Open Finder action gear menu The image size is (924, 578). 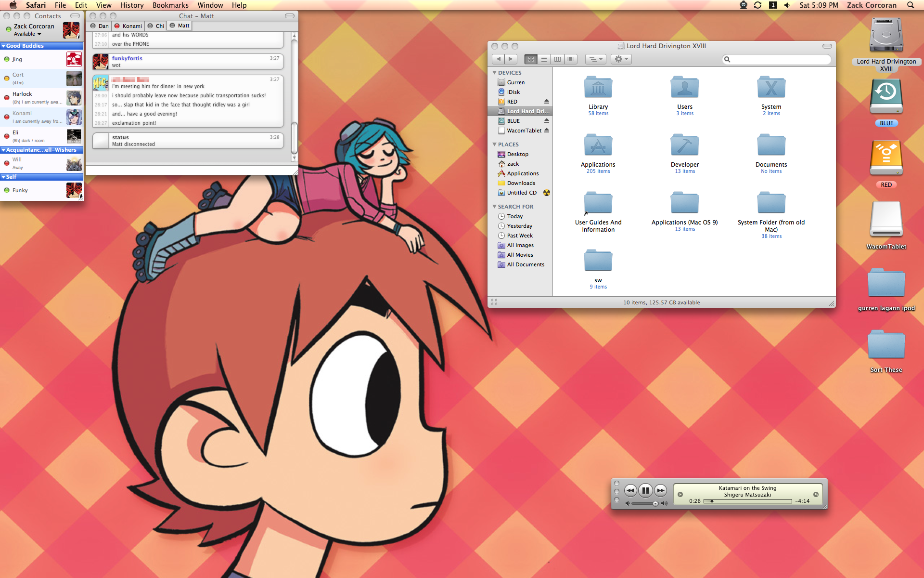[621, 59]
